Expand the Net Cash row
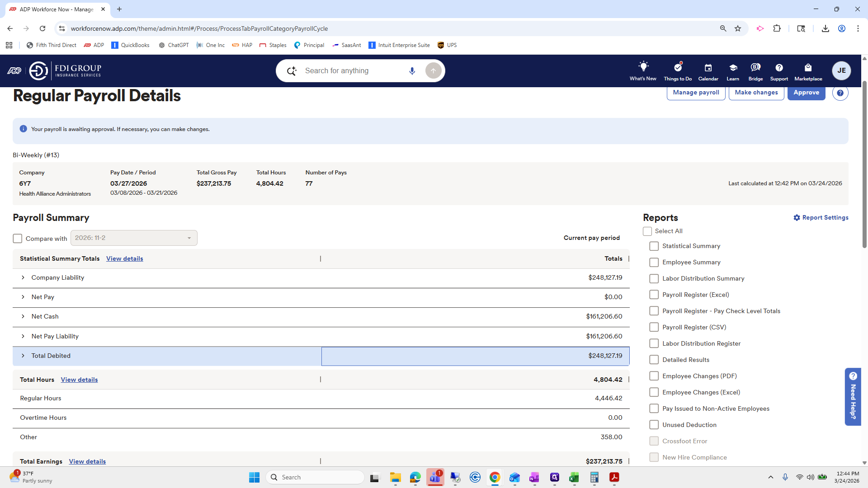 click(23, 317)
